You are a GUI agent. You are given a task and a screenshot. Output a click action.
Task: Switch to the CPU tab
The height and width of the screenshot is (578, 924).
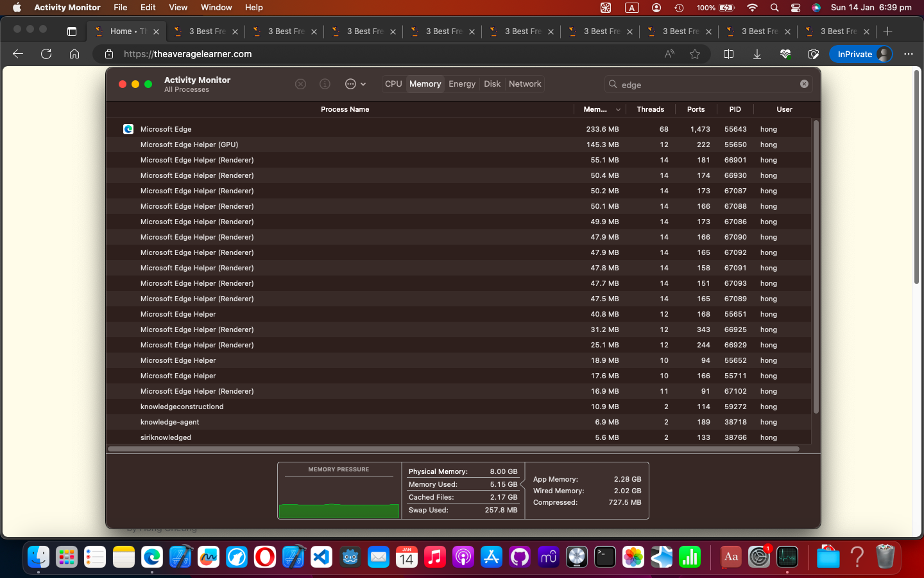point(393,84)
